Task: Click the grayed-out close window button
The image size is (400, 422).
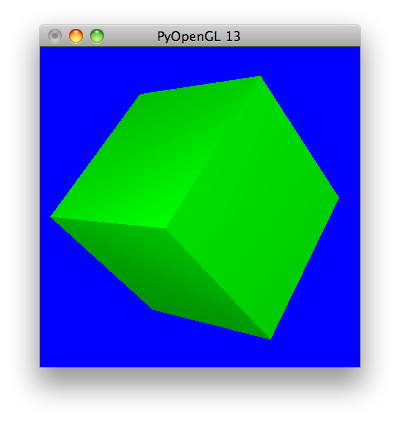Action: click(x=55, y=36)
